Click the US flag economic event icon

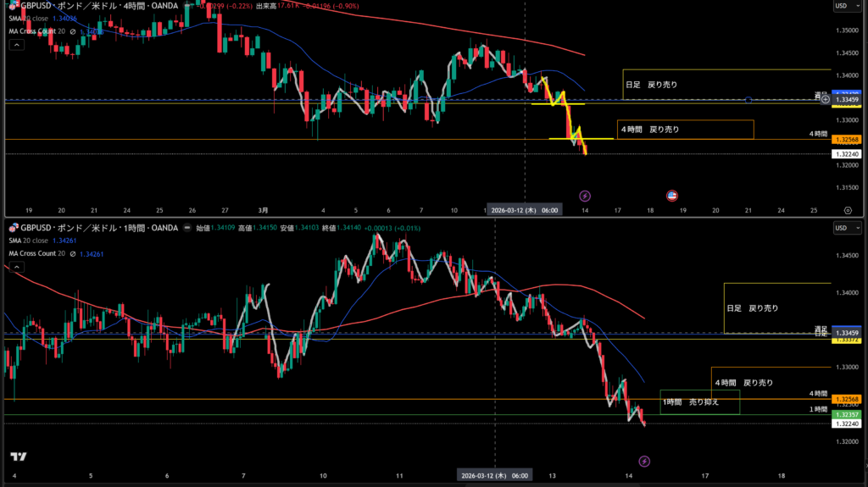671,196
